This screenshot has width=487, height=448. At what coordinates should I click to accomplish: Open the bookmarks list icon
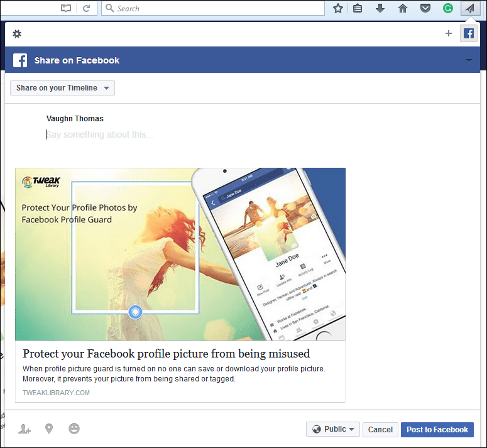click(x=358, y=8)
